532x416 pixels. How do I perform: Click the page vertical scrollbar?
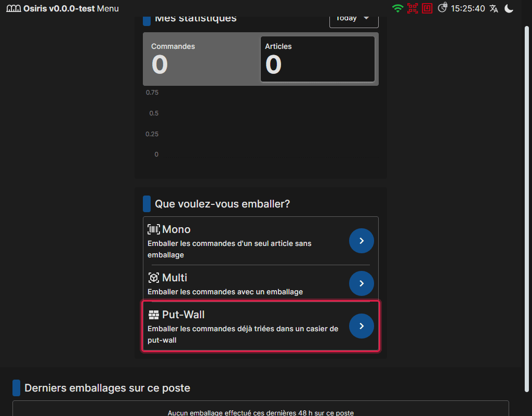527,209
